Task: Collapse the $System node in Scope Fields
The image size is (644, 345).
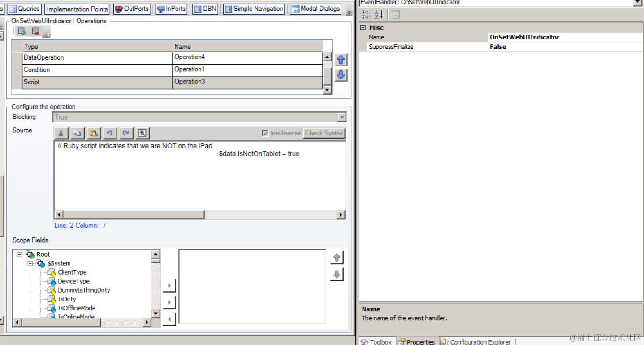Action: [30, 263]
